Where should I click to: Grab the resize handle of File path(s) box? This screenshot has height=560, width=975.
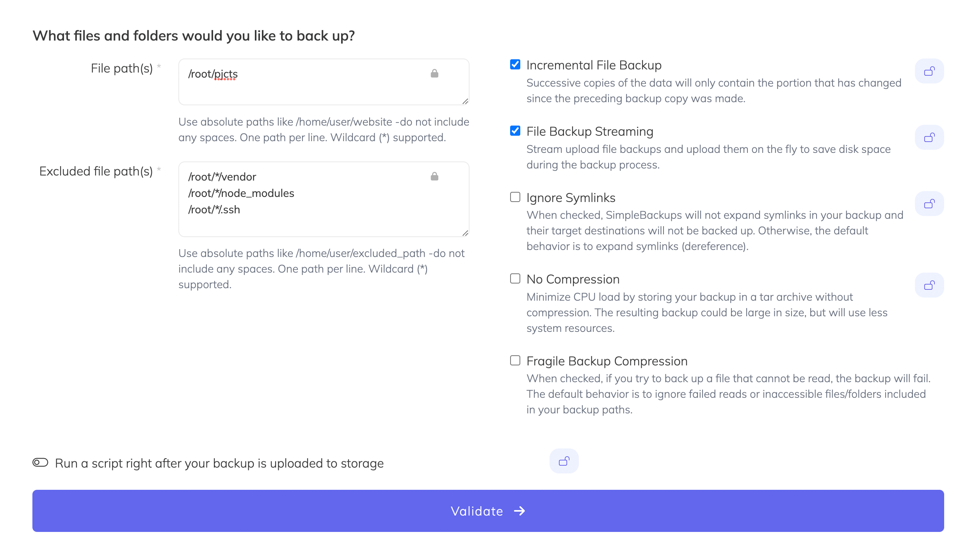[465, 101]
